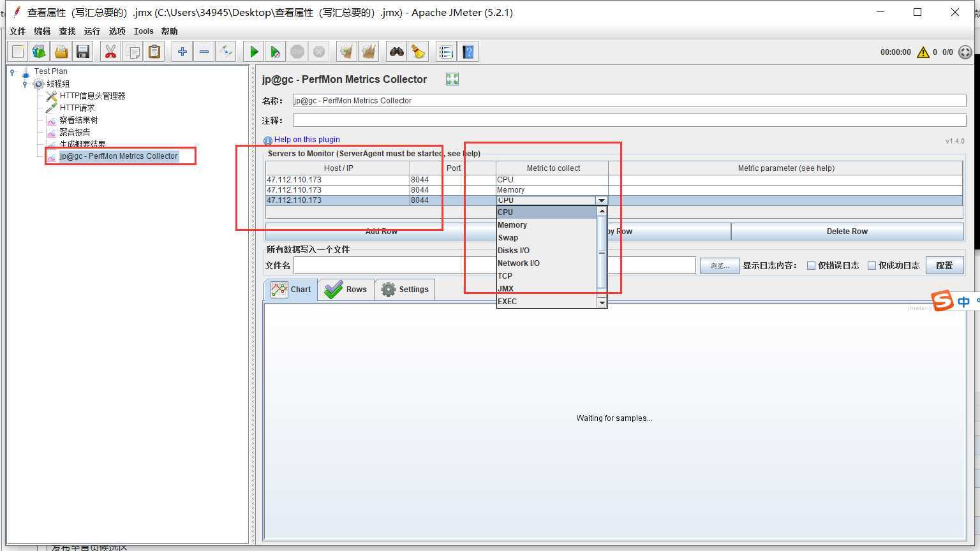The width and height of the screenshot is (980, 551).
Task: Click the 浏览 browse button
Action: (x=720, y=265)
